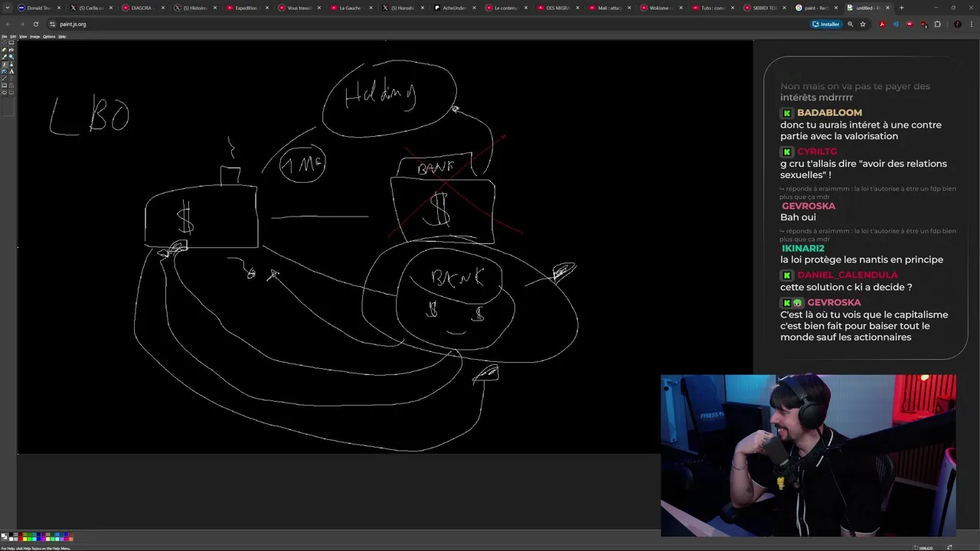Select the Rounded Rectangle tool
Viewport: 980px width, 551px height.
tap(11, 93)
